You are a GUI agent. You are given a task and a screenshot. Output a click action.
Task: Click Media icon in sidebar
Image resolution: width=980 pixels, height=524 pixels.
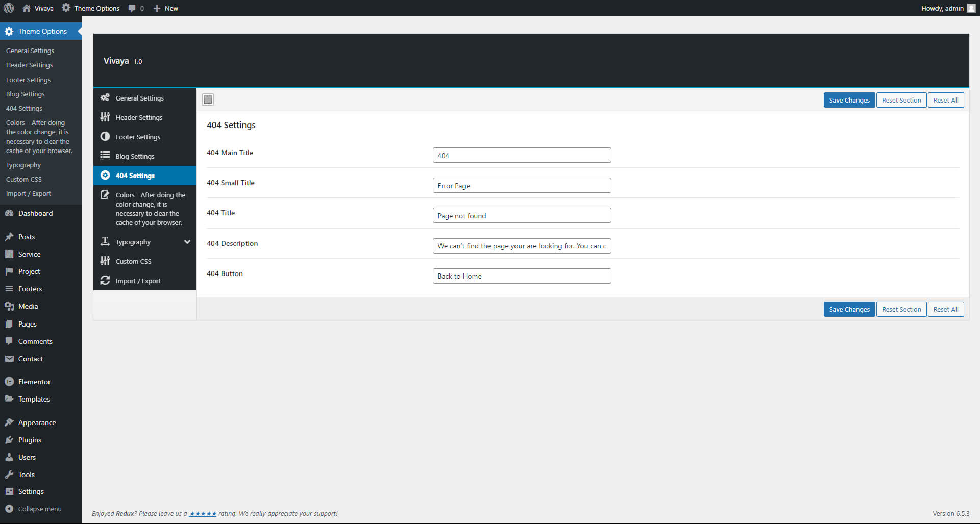(9, 306)
